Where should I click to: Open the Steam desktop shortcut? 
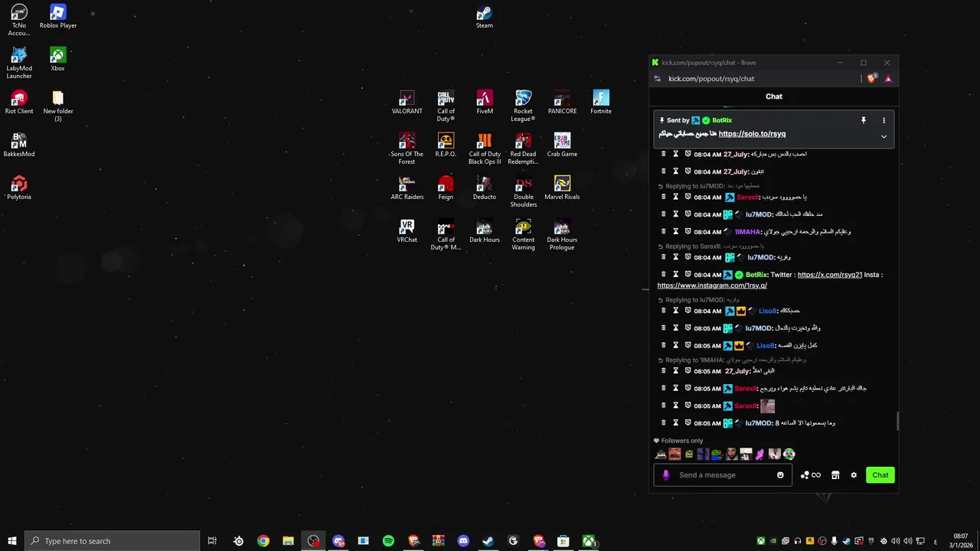pos(484,17)
